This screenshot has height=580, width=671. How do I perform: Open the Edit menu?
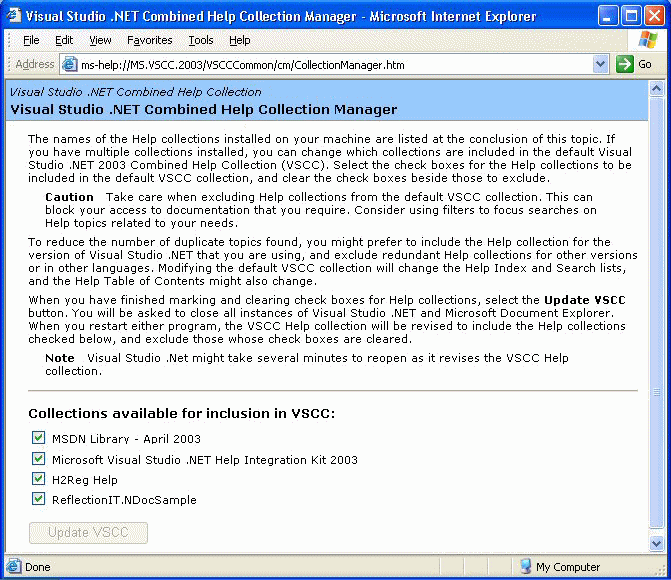(64, 40)
